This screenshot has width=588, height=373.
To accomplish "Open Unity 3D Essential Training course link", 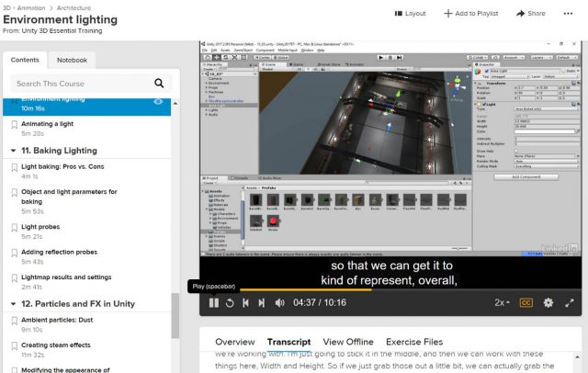I will [x=62, y=30].
